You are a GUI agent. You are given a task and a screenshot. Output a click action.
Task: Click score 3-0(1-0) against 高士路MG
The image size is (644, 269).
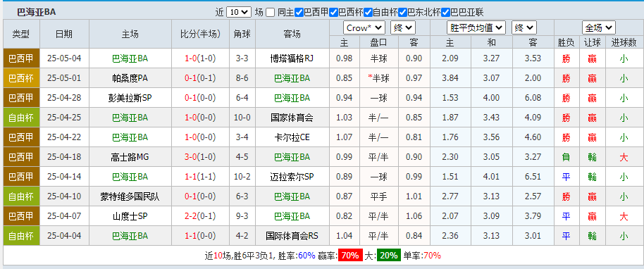[200, 157]
